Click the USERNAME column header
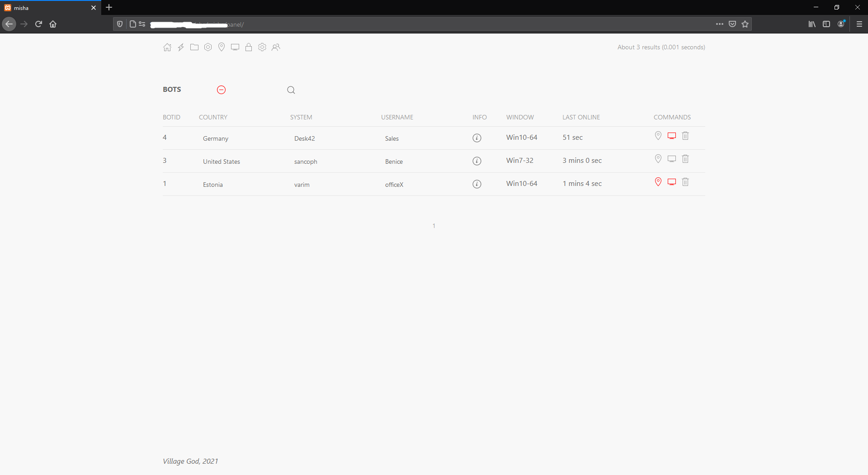 pyautogui.click(x=397, y=117)
